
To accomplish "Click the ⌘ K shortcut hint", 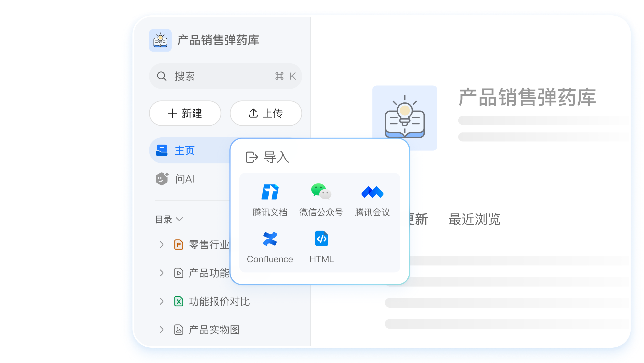I will tap(285, 76).
